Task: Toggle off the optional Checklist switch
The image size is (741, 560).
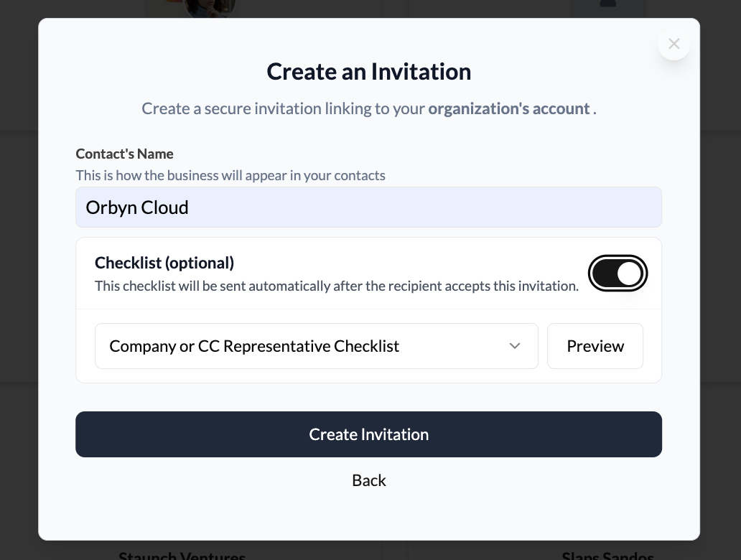Action: (618, 274)
